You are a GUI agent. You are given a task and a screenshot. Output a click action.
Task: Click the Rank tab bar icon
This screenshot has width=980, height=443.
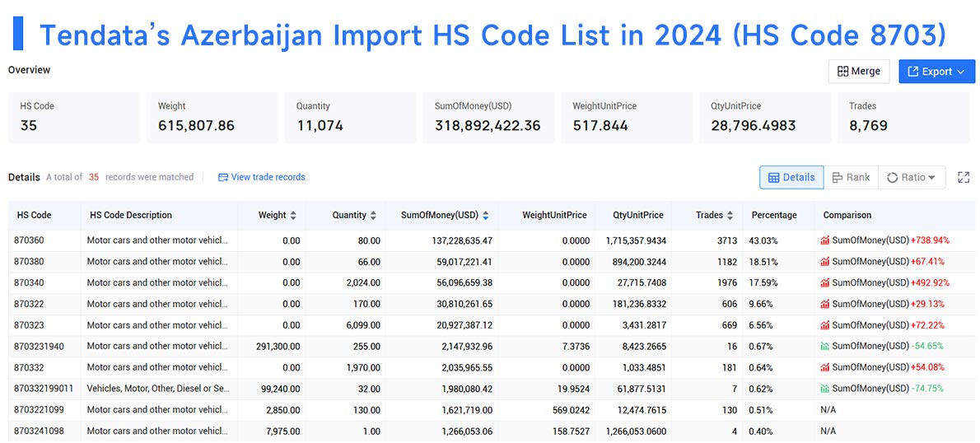(x=838, y=178)
